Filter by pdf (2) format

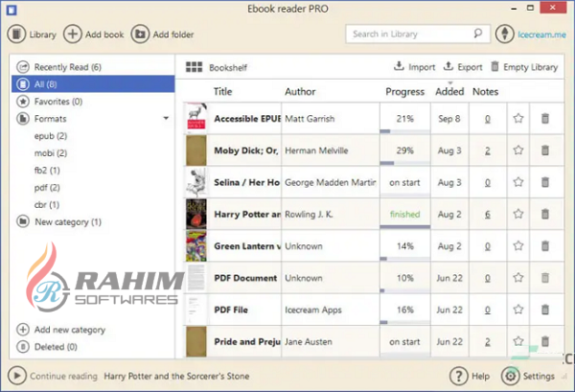(x=47, y=188)
